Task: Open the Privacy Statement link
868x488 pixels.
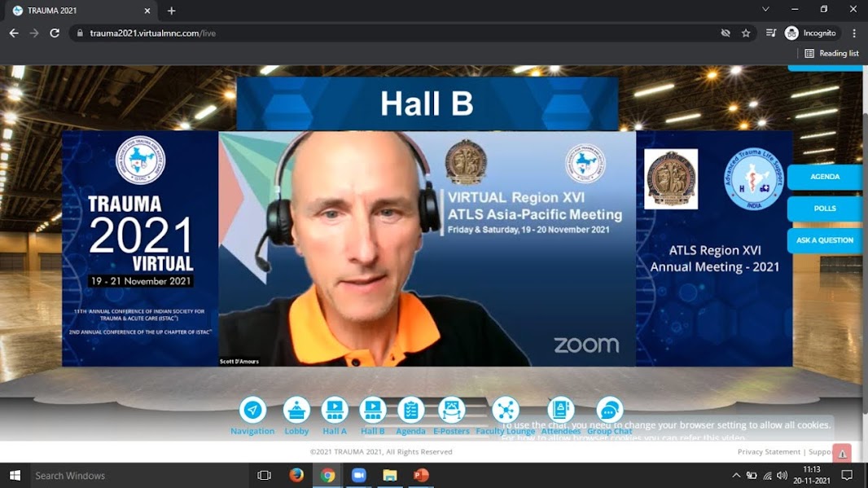Action: point(769,451)
